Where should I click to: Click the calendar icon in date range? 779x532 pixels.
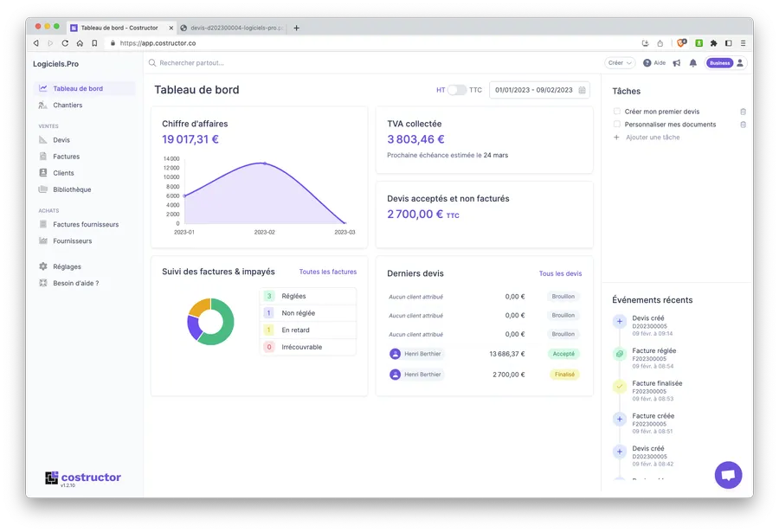(x=583, y=90)
